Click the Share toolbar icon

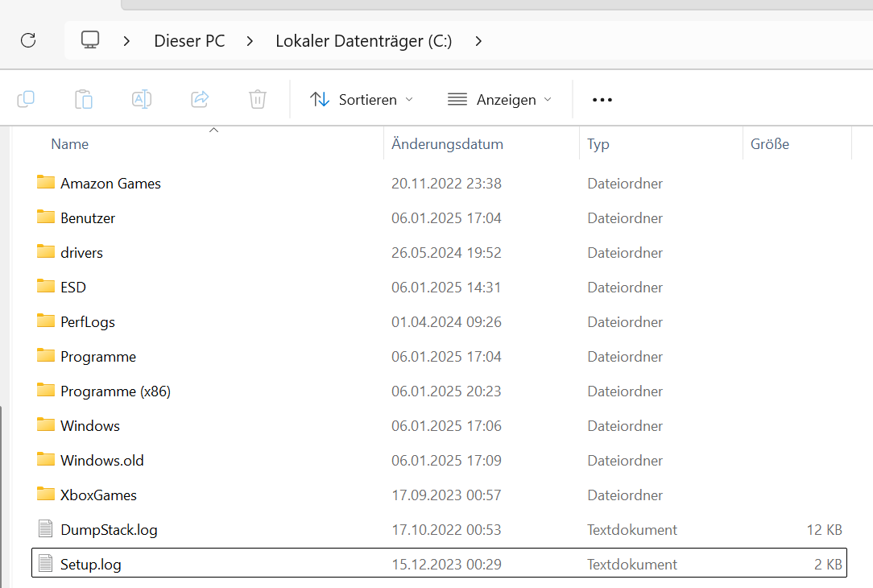pyautogui.click(x=200, y=100)
